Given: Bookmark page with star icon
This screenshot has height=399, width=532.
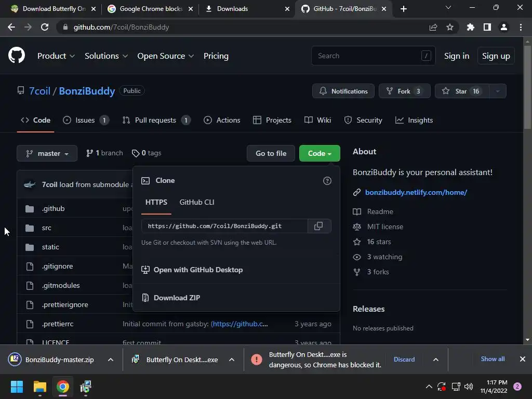Looking at the screenshot, I should pyautogui.click(x=450, y=27).
